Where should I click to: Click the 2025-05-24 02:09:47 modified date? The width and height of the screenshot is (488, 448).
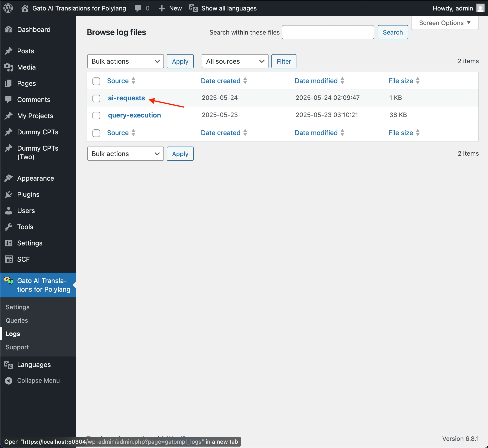pyautogui.click(x=327, y=97)
